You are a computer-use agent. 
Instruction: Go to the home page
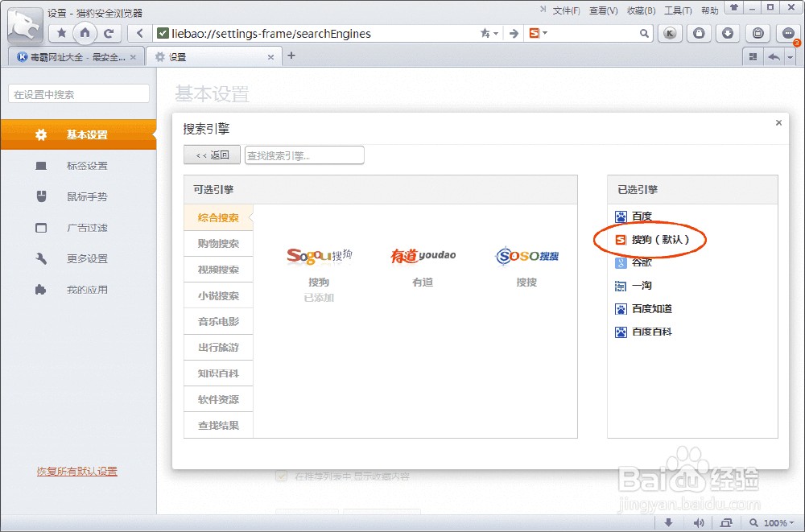(x=85, y=33)
